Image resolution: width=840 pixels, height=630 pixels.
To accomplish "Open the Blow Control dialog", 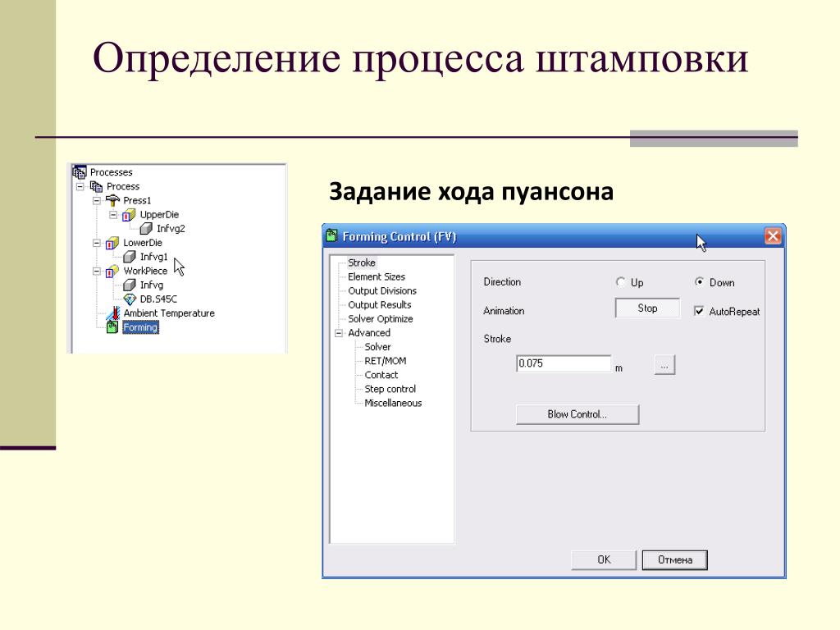I will point(577,414).
